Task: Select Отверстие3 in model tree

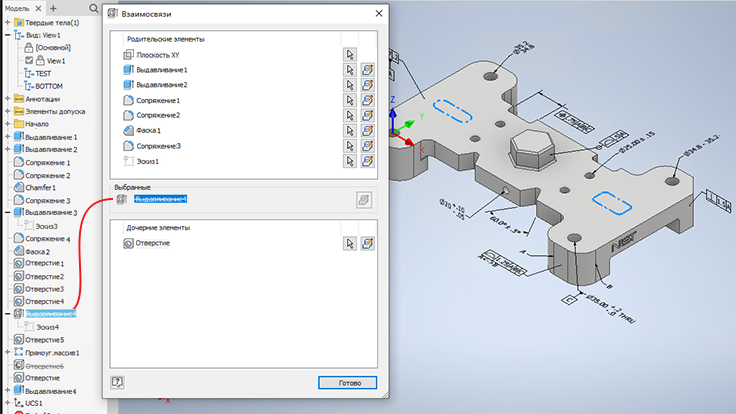Action: pos(45,289)
